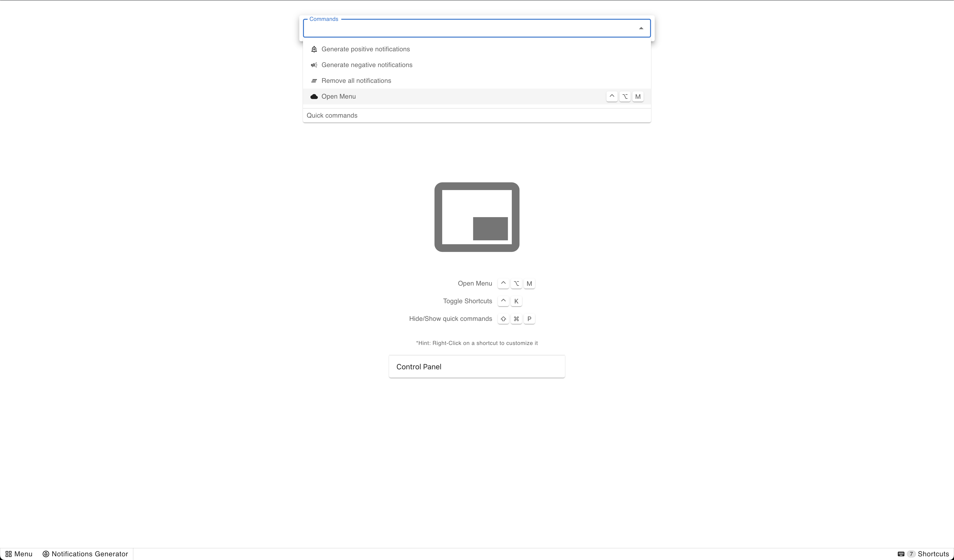The image size is (954, 560).
Task: Click the Open Menu shortcut label
Action: [475, 284]
